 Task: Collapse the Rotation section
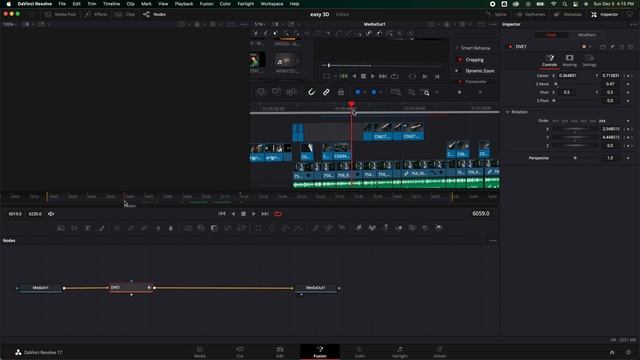point(508,112)
